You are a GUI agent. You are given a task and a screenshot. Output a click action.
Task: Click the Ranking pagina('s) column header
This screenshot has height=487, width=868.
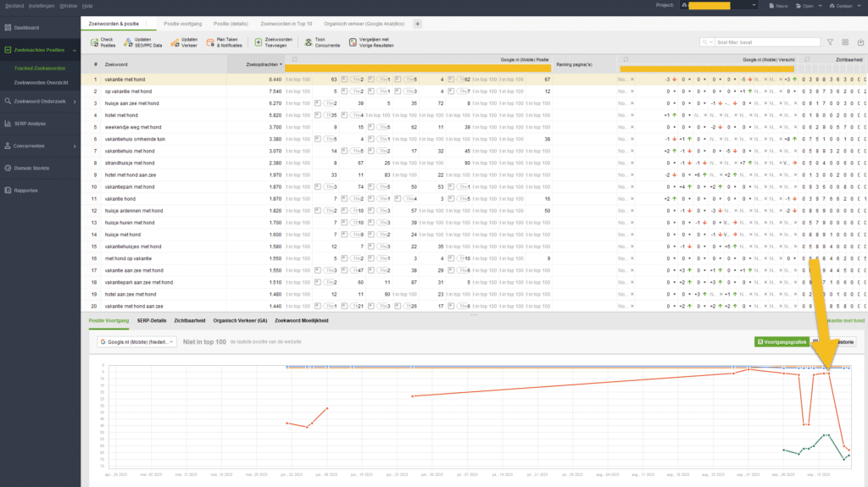coord(574,64)
